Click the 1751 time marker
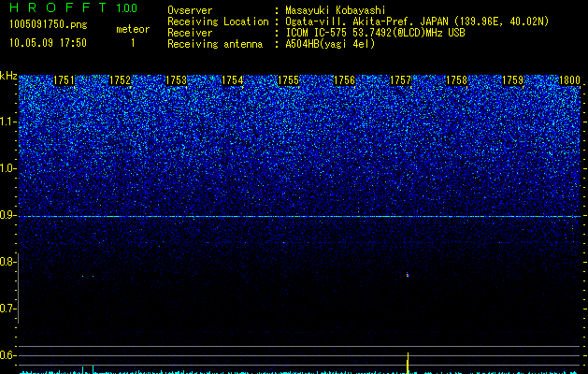Image resolution: width=588 pixels, height=374 pixels. coord(65,80)
